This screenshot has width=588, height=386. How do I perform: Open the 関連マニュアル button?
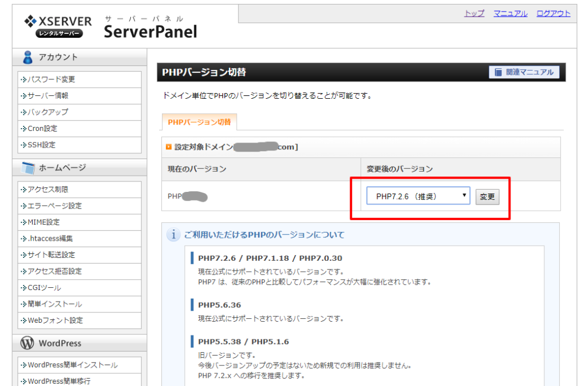tap(524, 72)
